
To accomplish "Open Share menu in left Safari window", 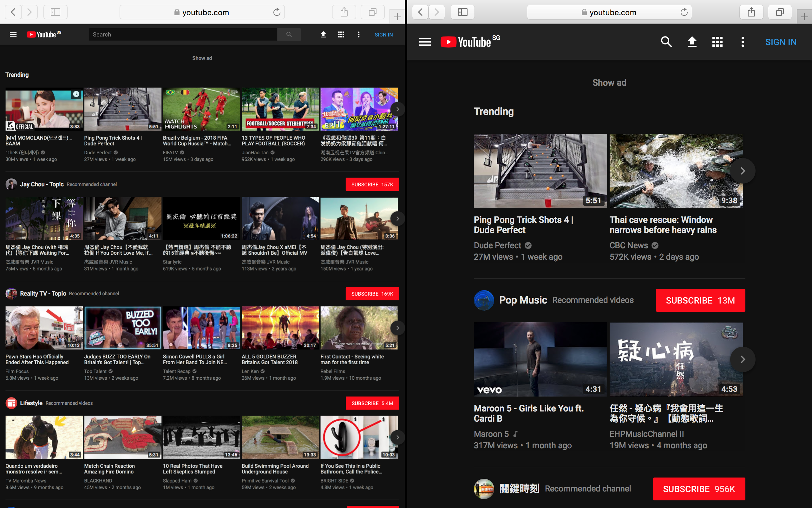I will click(344, 12).
